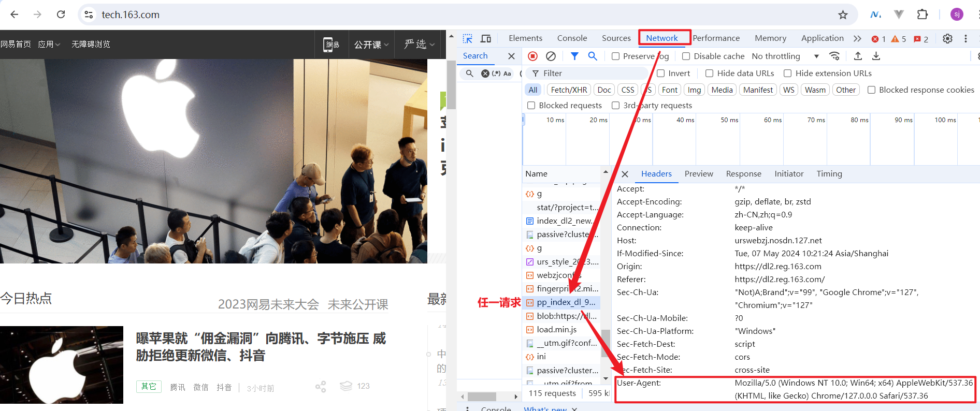Expand more DevTools tabs chevron
Viewport: 980px width, 411px height.
click(x=857, y=38)
